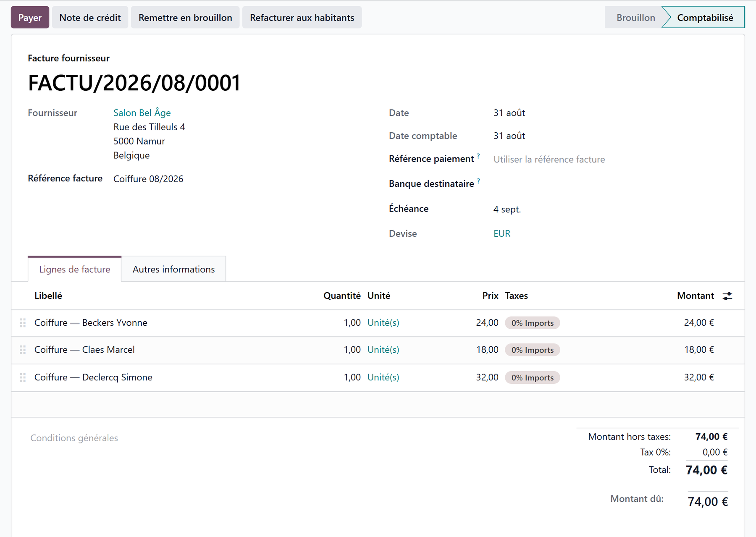Image resolution: width=756 pixels, height=537 pixels.
Task: Click the Conditions générales text area
Action: (74, 438)
